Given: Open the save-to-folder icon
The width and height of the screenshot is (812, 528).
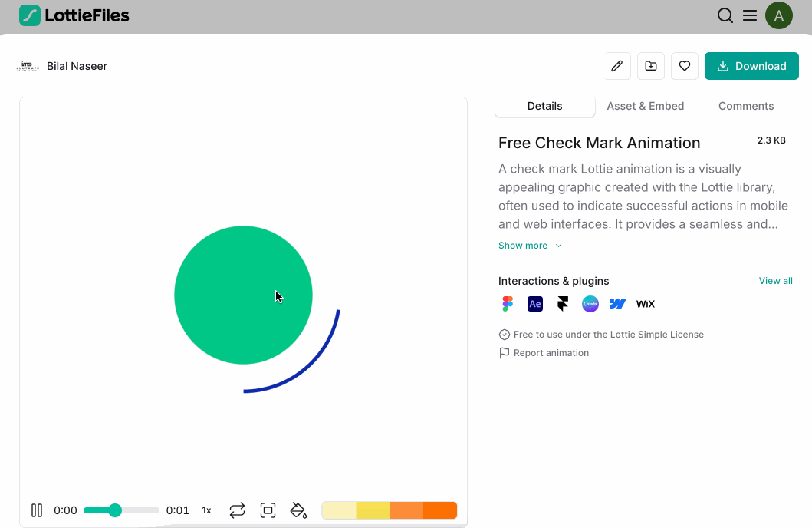Looking at the screenshot, I should [x=650, y=66].
